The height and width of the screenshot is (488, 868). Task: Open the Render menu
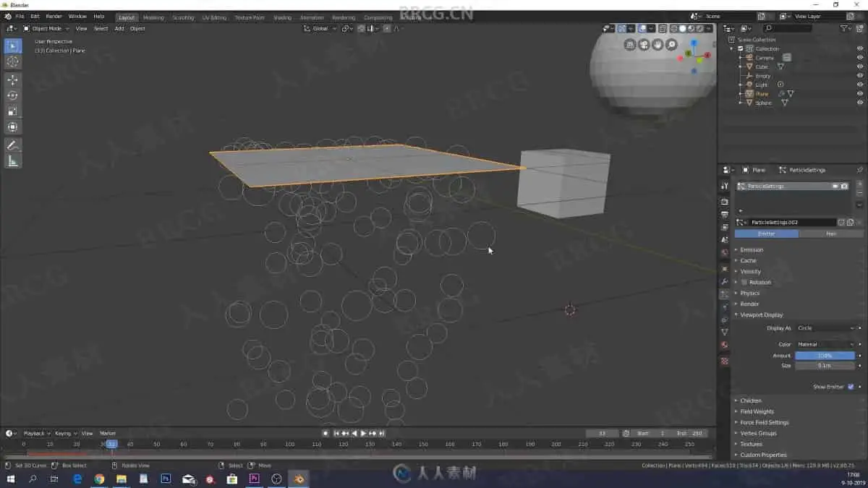click(x=54, y=16)
